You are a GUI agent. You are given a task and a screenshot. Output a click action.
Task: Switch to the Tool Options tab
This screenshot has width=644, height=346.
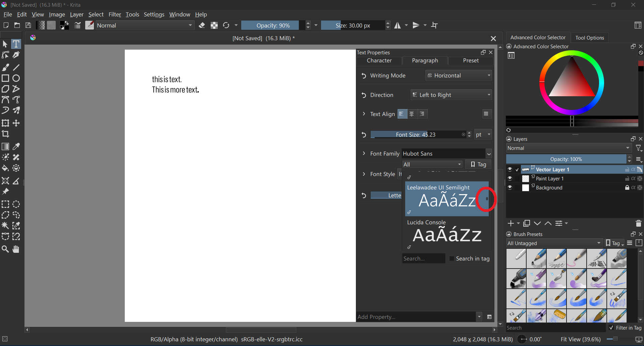tap(590, 38)
